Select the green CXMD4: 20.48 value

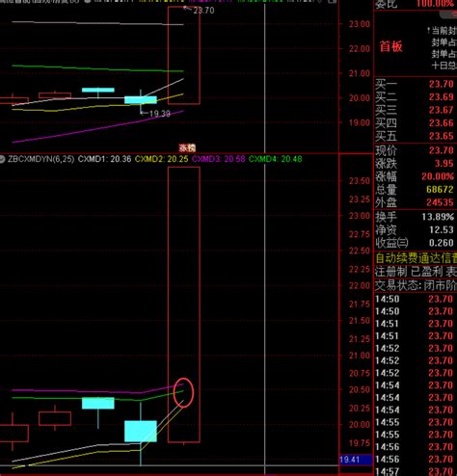point(275,159)
